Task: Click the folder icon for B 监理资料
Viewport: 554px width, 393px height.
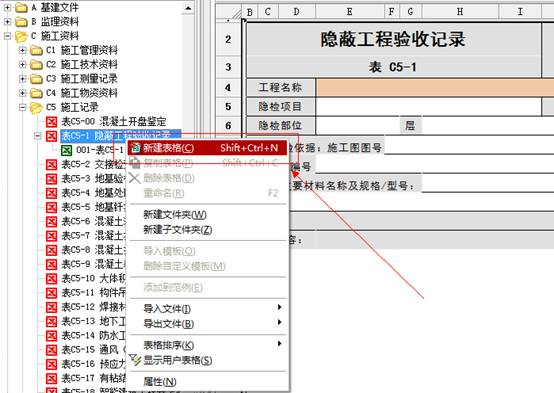Action: point(21,22)
